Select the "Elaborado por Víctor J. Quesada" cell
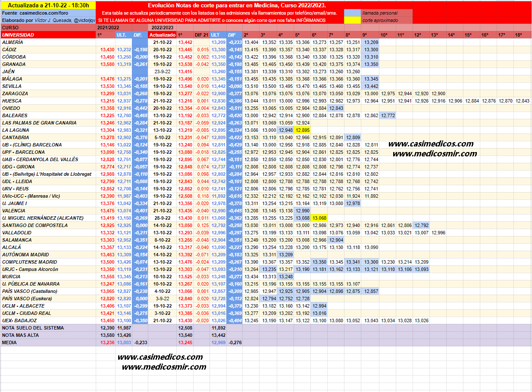Viewport: 532px width, 392px height. click(x=48, y=20)
